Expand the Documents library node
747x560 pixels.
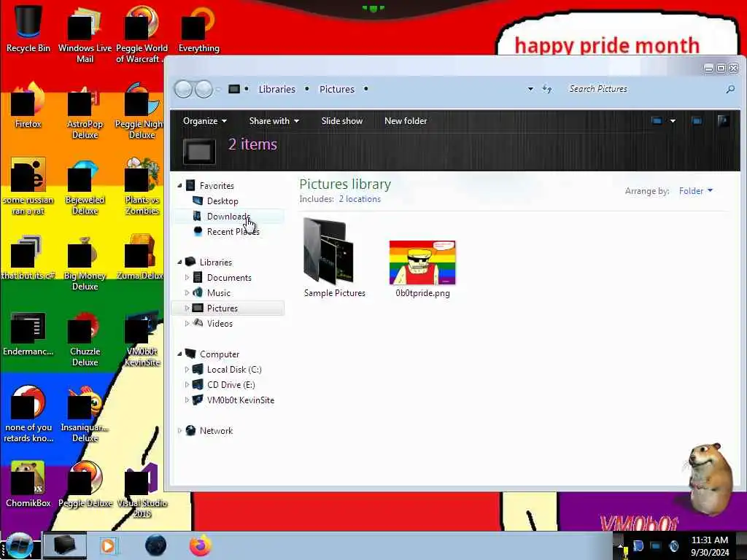187,277
